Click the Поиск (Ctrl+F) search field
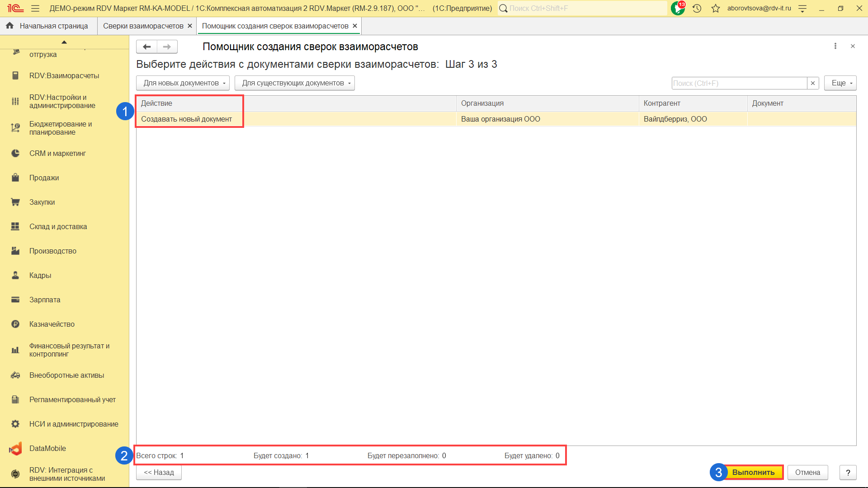 point(739,83)
